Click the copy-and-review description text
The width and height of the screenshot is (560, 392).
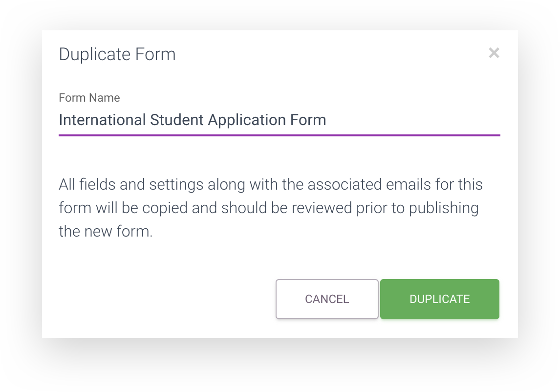point(270,207)
